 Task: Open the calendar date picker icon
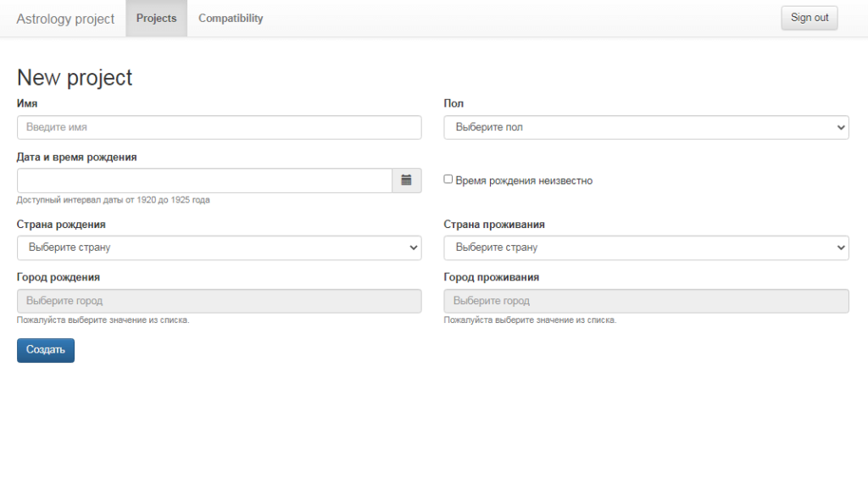coord(406,180)
